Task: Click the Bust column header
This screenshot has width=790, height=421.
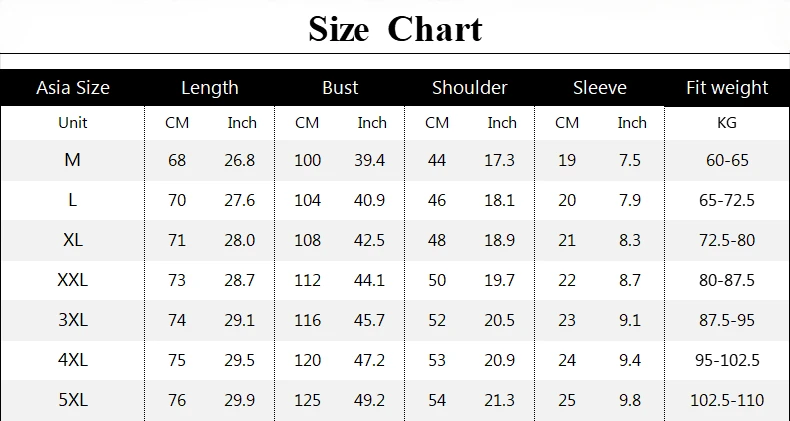Action: click(x=340, y=88)
